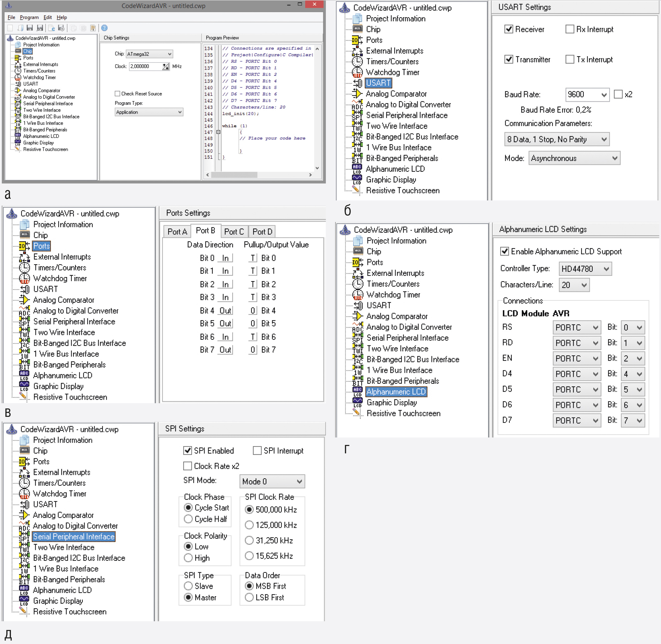
Task: Click the Timers/Counters clock icon beside USART Settings
Action: (x=357, y=61)
